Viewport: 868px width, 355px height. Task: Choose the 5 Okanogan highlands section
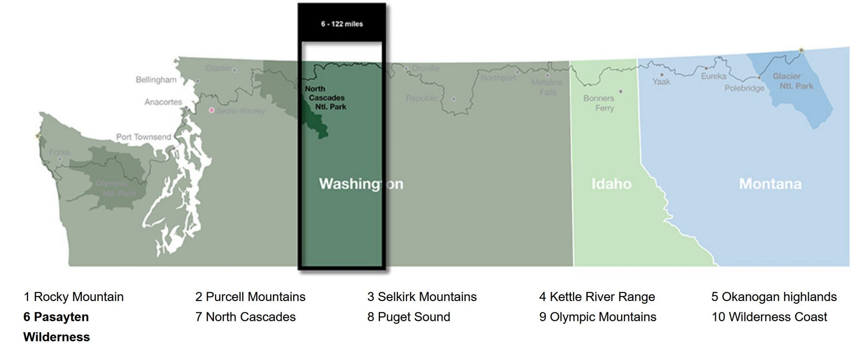pos(774,297)
